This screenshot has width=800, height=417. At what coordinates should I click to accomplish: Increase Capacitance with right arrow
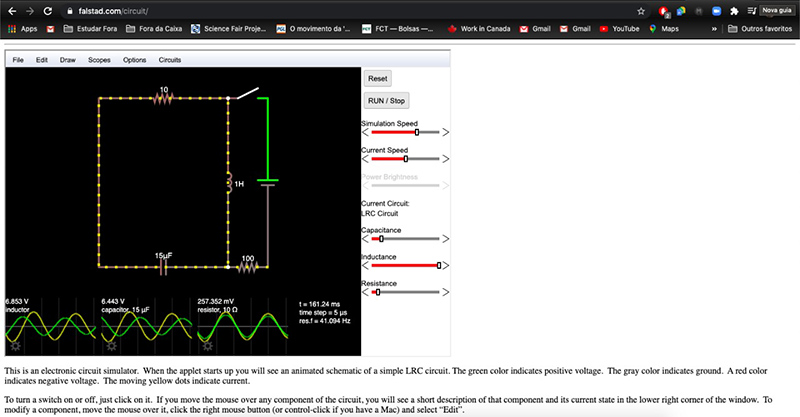[x=445, y=239]
